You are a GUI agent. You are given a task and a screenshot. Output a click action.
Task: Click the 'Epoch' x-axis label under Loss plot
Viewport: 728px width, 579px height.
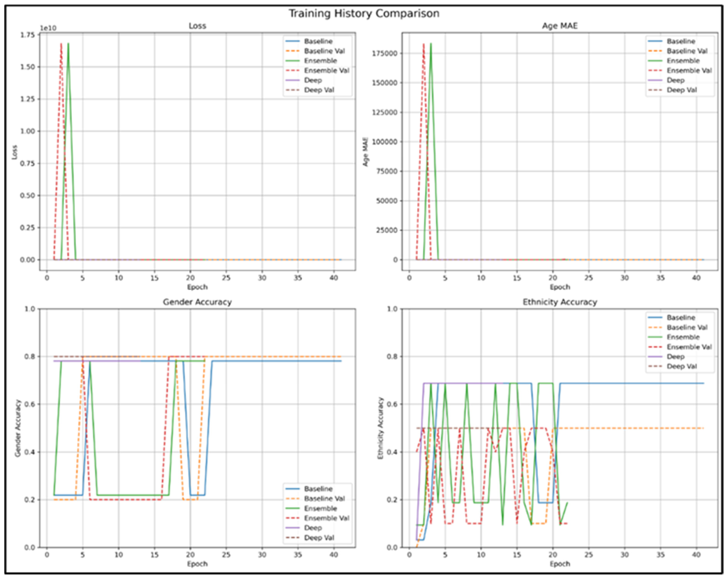click(x=197, y=287)
